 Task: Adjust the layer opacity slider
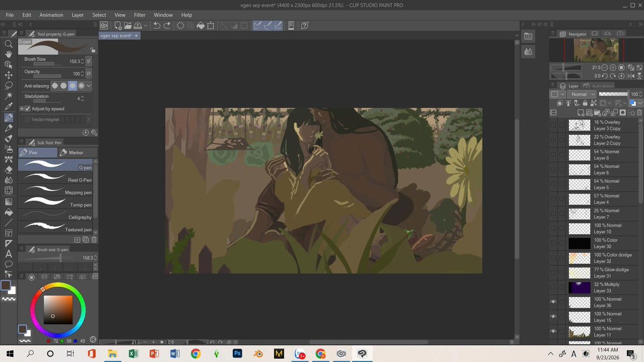(613, 94)
